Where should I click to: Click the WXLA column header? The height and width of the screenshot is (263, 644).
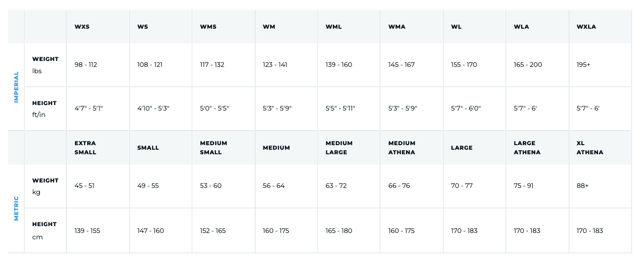tap(586, 27)
